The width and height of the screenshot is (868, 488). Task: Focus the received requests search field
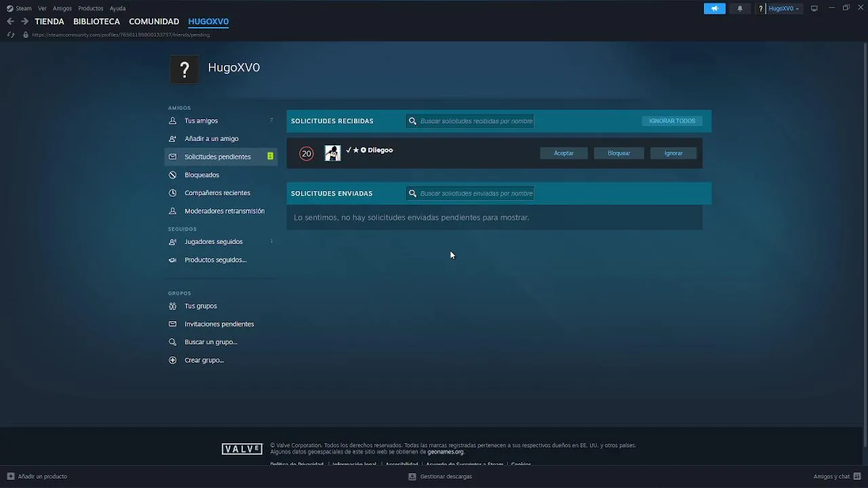click(x=470, y=121)
